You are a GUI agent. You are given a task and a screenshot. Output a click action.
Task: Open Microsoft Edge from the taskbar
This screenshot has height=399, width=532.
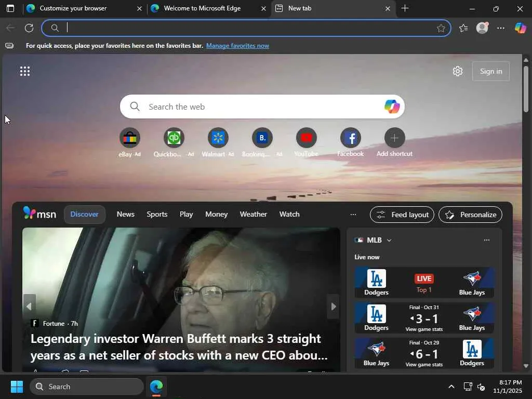coord(156,387)
